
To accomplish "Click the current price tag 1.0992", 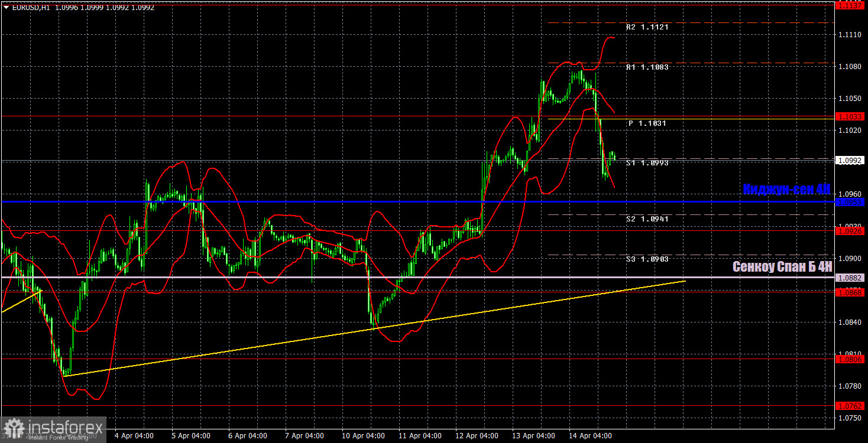I will [851, 160].
